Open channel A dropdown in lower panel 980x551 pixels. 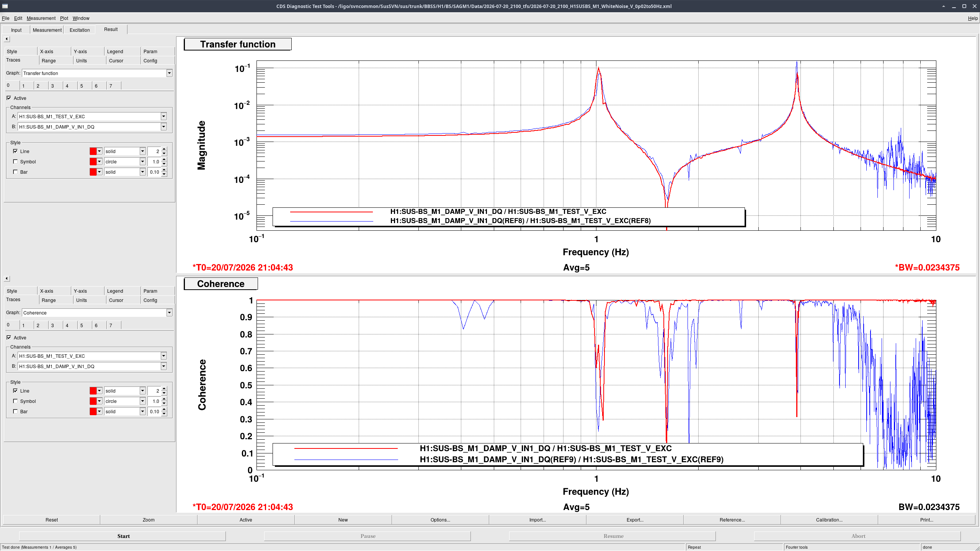[163, 356]
